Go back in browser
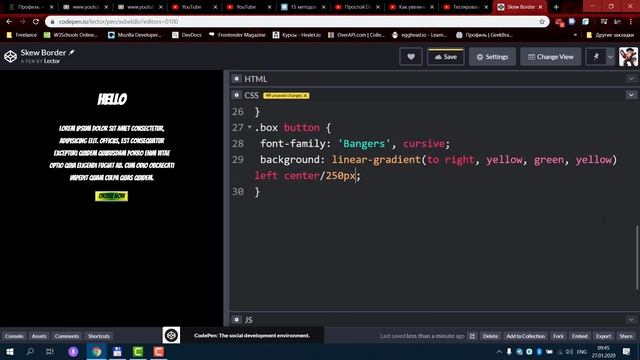The height and width of the screenshot is (360, 640). tap(9, 22)
